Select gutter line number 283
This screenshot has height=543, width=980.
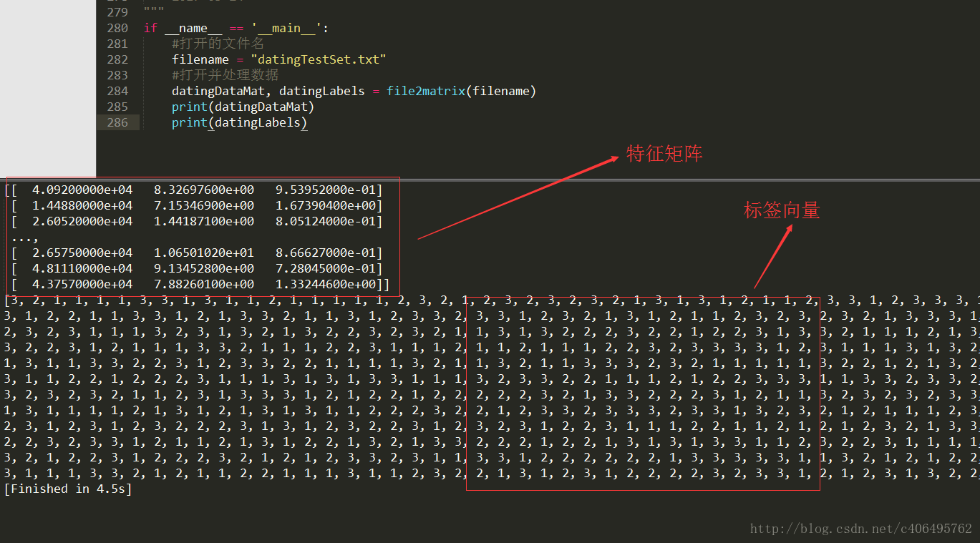[117, 75]
